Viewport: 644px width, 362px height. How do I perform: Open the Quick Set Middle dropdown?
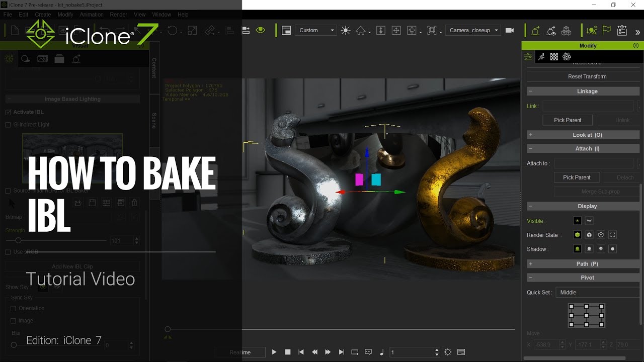pyautogui.click(x=598, y=292)
